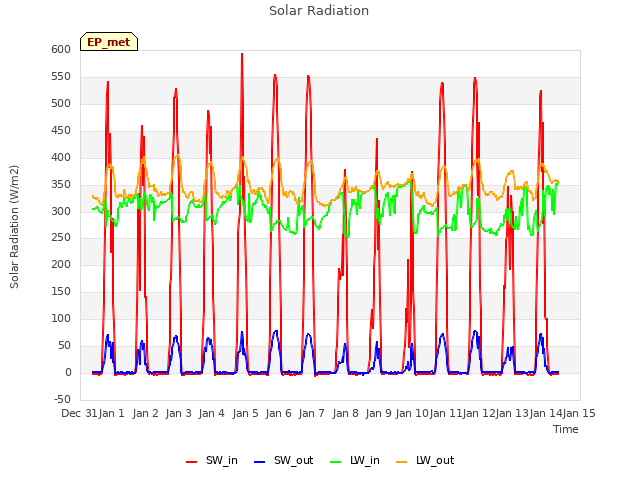Click the 200 y-axis tick label
Image resolution: width=640 pixels, height=480 pixels.
61,264
